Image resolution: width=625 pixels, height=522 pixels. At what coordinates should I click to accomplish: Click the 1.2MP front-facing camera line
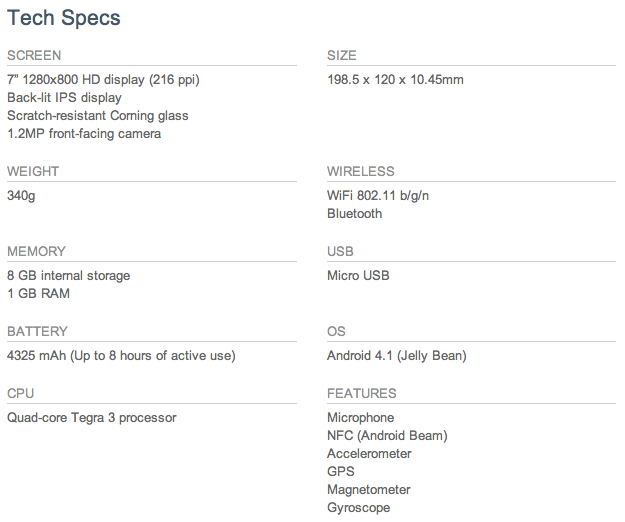(84, 134)
